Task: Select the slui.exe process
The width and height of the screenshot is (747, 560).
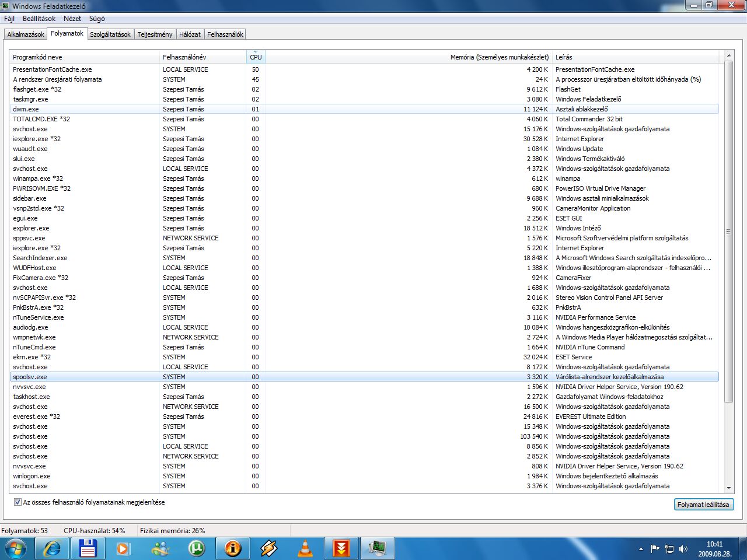Action: 365,159
